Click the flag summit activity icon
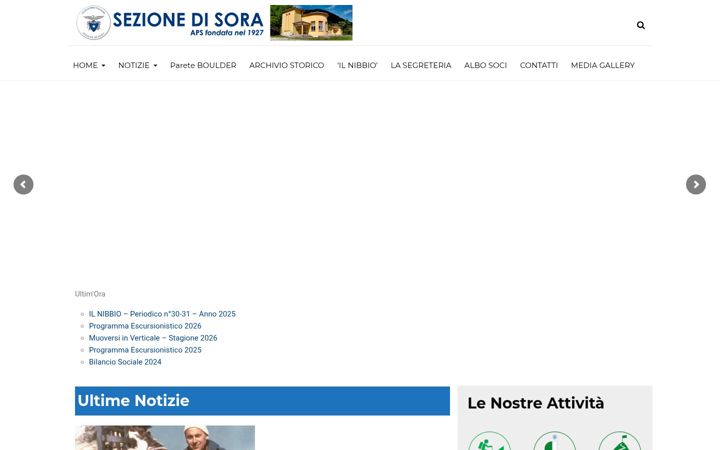 (619, 441)
